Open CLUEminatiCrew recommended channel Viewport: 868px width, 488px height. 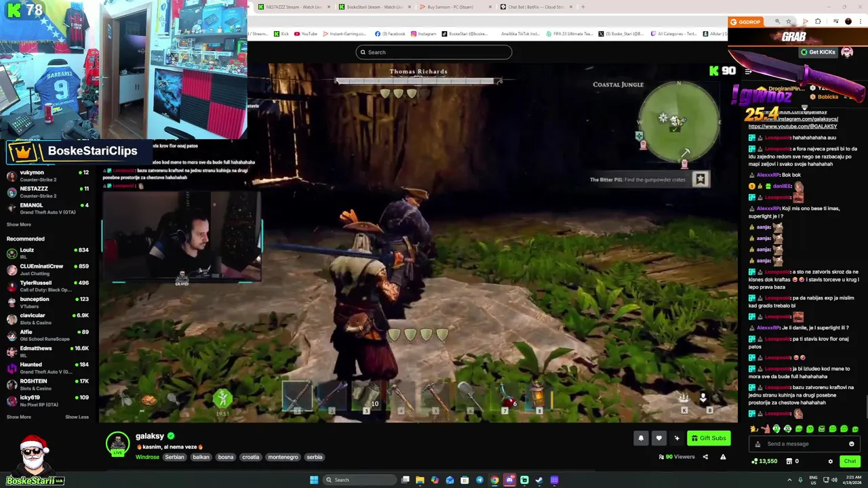47,269
